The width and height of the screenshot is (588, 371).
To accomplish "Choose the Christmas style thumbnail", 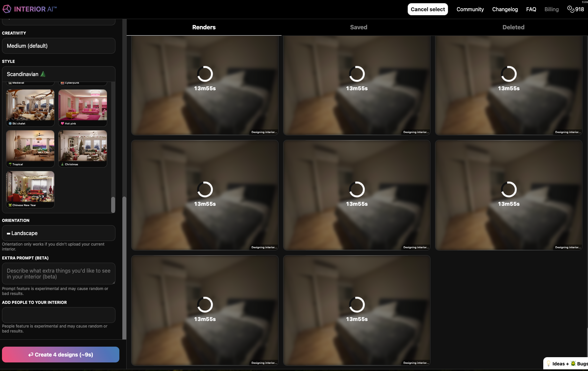I will pos(83,148).
